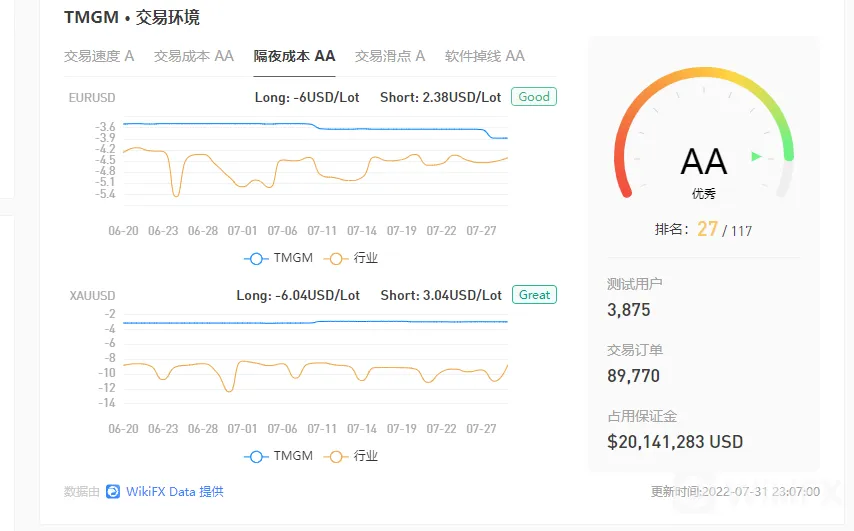Click the 交易订单 value 89,770
The height and width of the screenshot is (531, 854).
(633, 376)
